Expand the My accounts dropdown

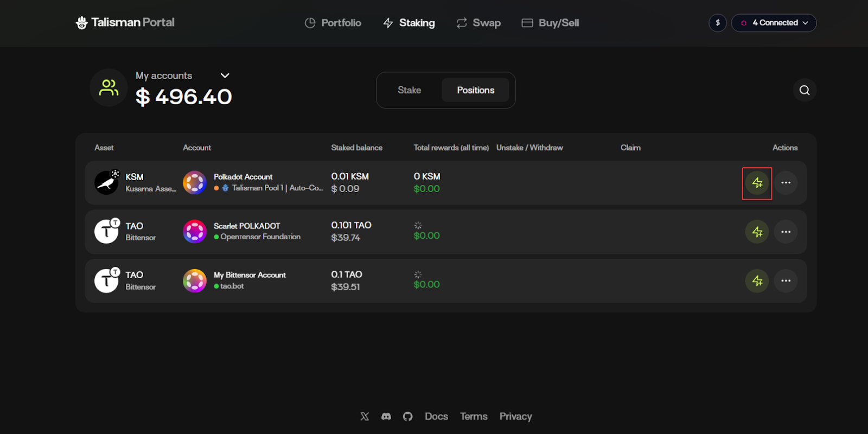click(225, 75)
